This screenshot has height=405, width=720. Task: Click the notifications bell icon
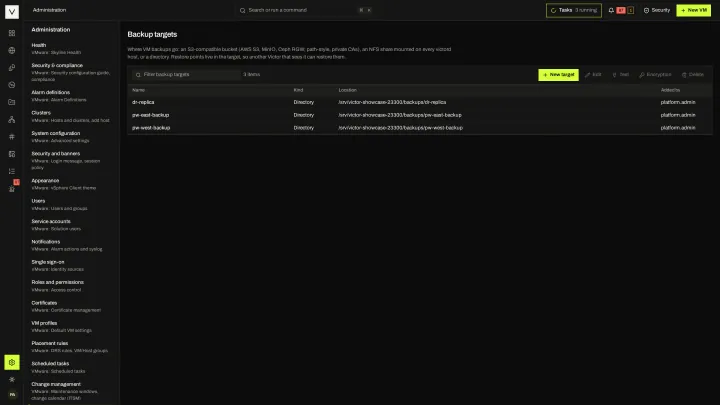(x=611, y=10)
